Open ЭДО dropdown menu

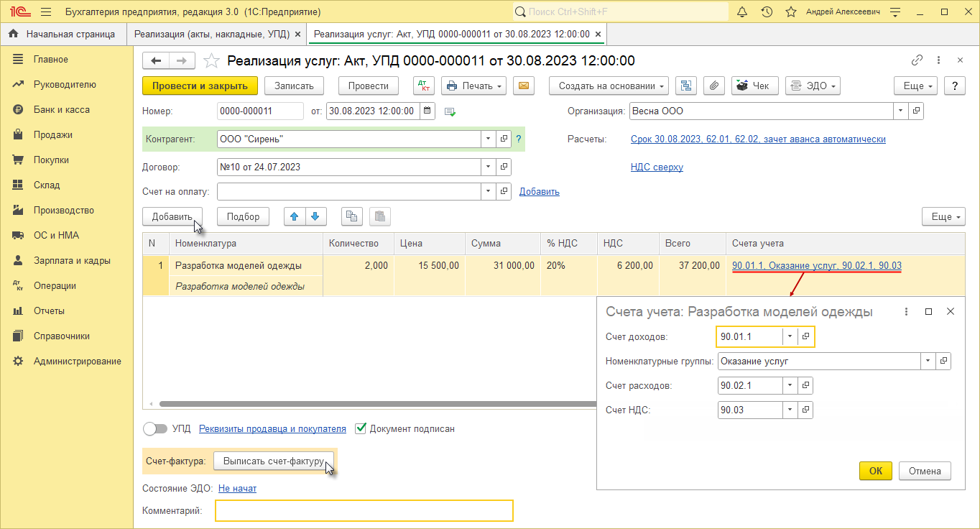[x=813, y=86]
